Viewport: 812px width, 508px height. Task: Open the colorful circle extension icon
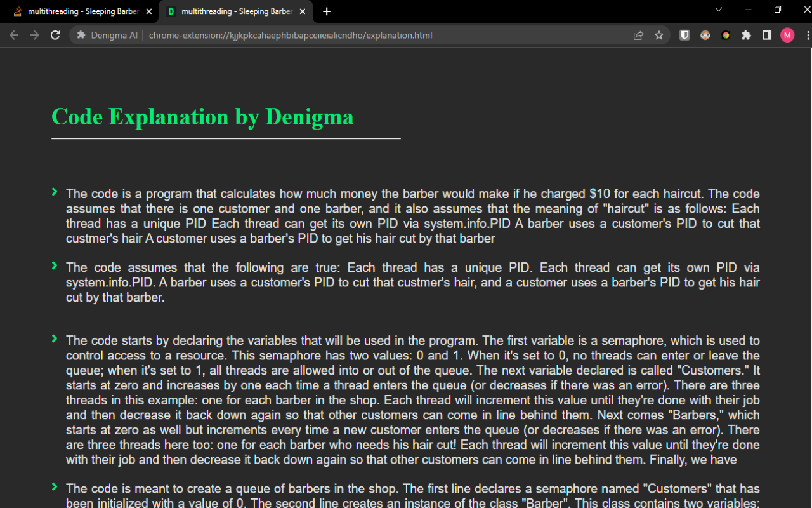(x=726, y=36)
